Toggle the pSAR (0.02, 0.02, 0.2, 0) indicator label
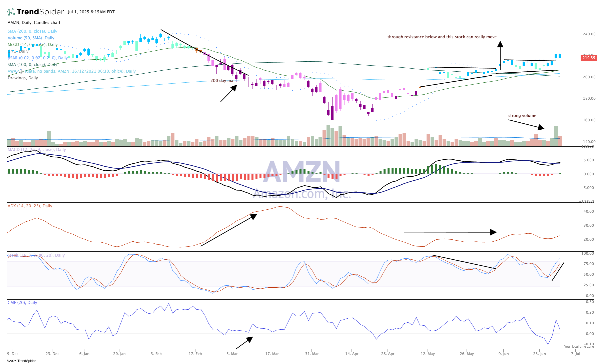The width and height of the screenshot is (604, 364). 38,58
